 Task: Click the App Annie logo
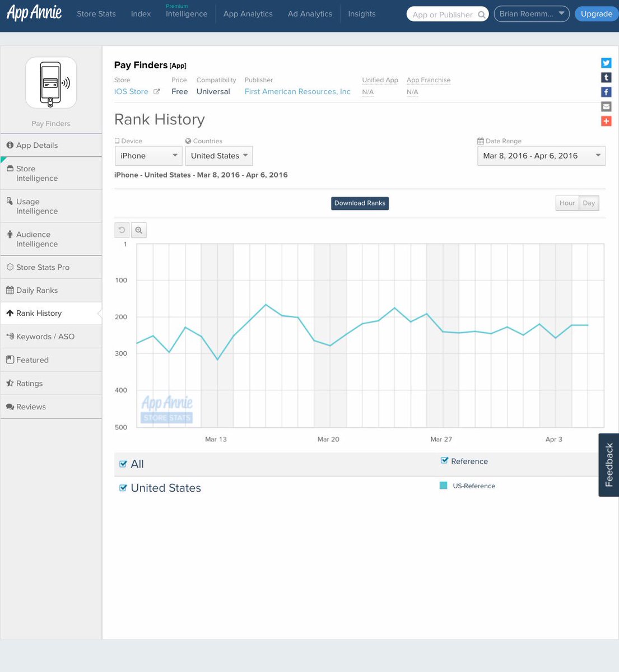[x=34, y=13]
